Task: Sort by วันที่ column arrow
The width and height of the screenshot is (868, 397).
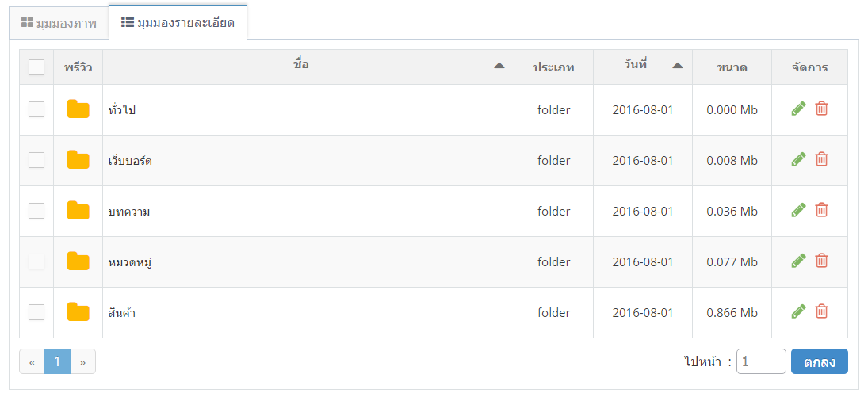Action: [678, 65]
